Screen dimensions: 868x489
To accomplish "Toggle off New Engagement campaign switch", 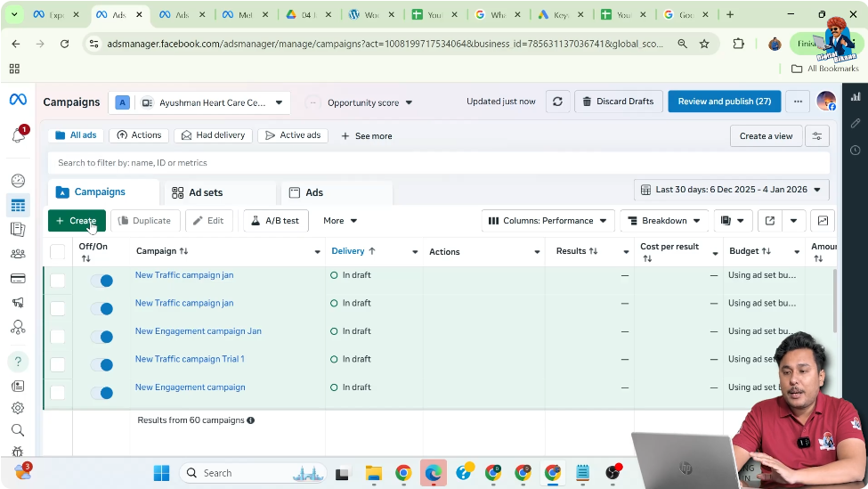I will coord(101,393).
